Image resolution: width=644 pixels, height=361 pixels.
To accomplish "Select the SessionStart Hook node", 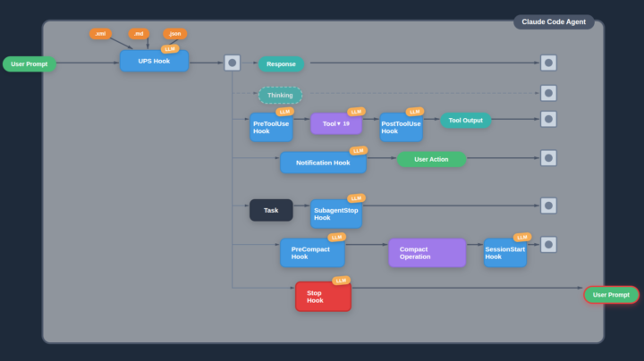I will (x=504, y=253).
